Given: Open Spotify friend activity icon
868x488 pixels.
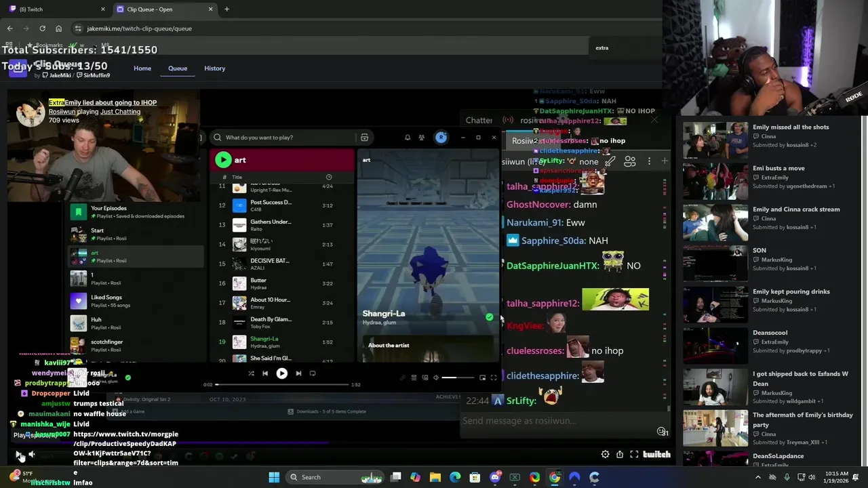Looking at the screenshot, I should pos(422,138).
